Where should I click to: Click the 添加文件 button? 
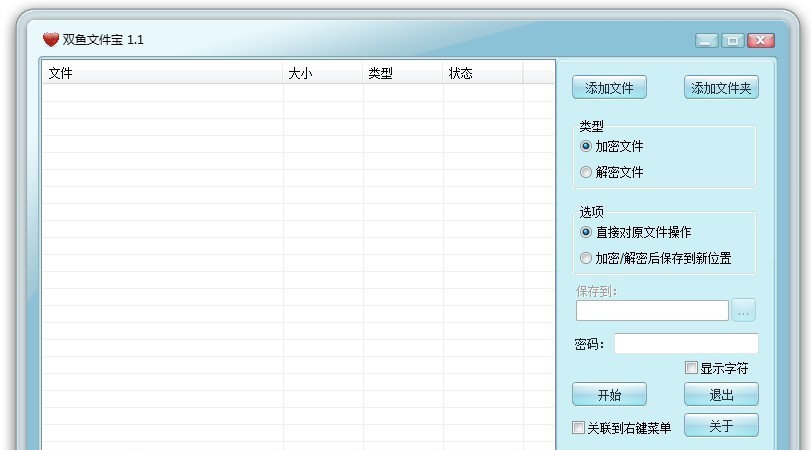click(609, 87)
